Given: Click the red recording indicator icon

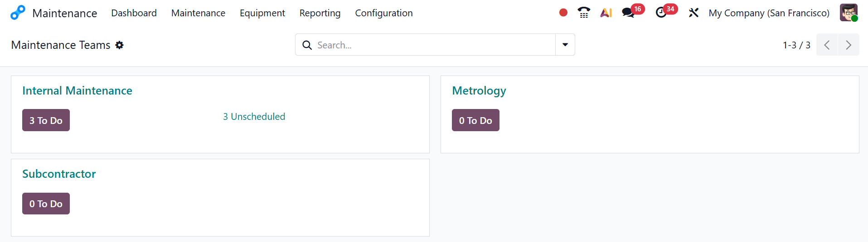Looking at the screenshot, I should pyautogui.click(x=563, y=13).
